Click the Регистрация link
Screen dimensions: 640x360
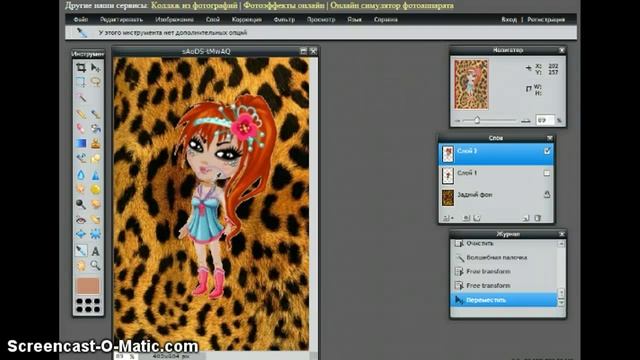point(546,20)
